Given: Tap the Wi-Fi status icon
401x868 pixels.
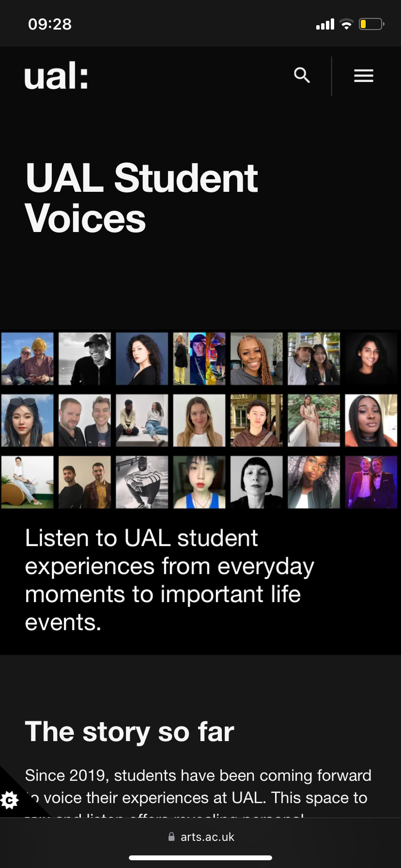Looking at the screenshot, I should (x=346, y=24).
